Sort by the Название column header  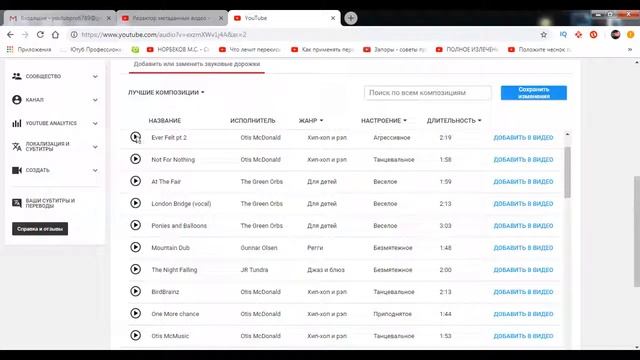pos(165,120)
